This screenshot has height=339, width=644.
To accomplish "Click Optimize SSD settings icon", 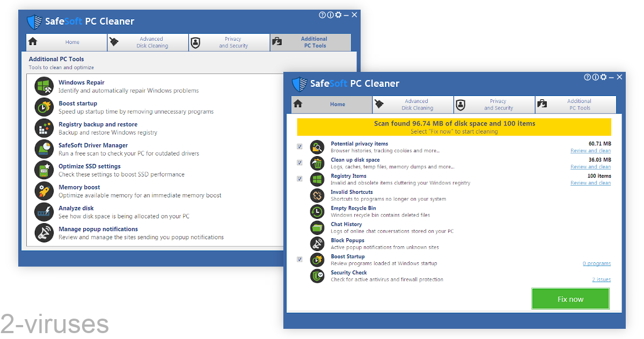I will [44, 170].
